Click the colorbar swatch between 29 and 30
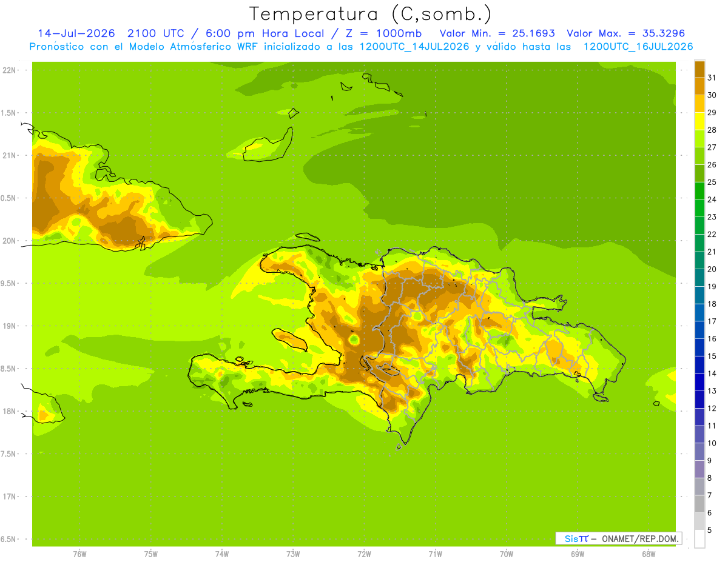728x562 pixels. tap(699, 104)
